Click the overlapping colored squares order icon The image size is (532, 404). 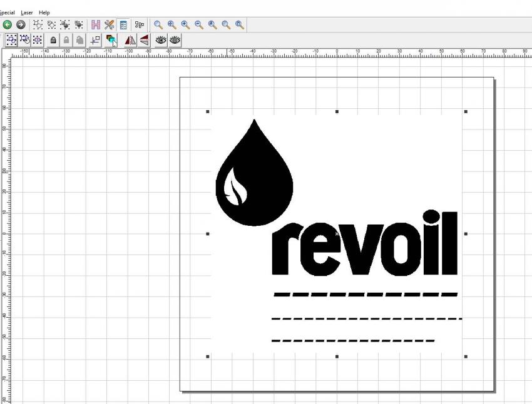click(111, 40)
